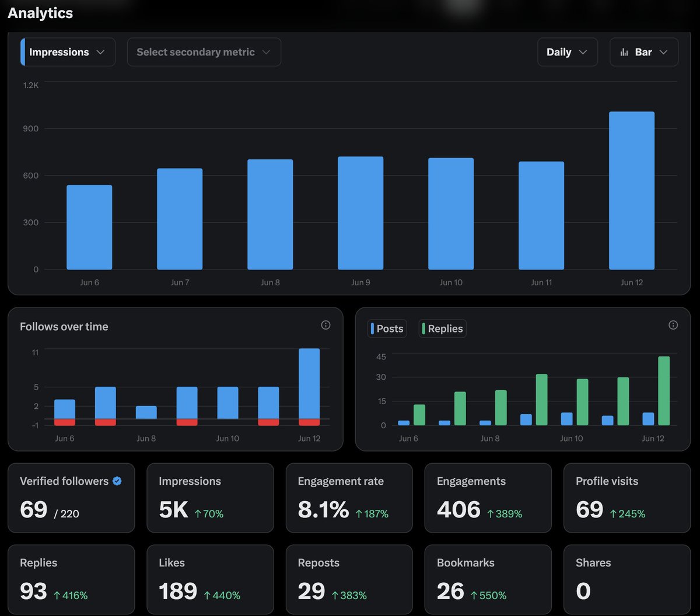Click the / 220 followers total
Viewport: 700px width, 616px height.
[x=66, y=514]
